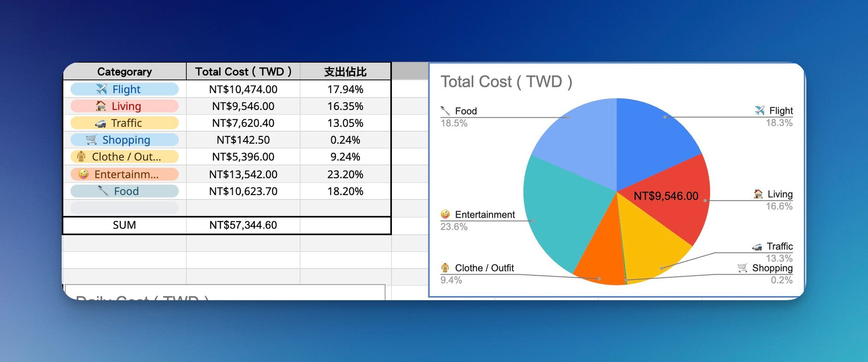Image resolution: width=868 pixels, height=362 pixels.
Task: Click the emoji icon beside Entertainment chart label
Action: tap(445, 214)
